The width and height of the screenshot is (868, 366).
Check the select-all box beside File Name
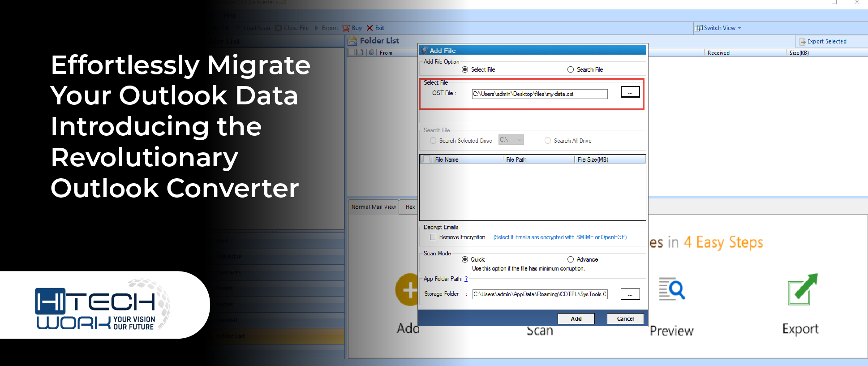[x=427, y=159]
